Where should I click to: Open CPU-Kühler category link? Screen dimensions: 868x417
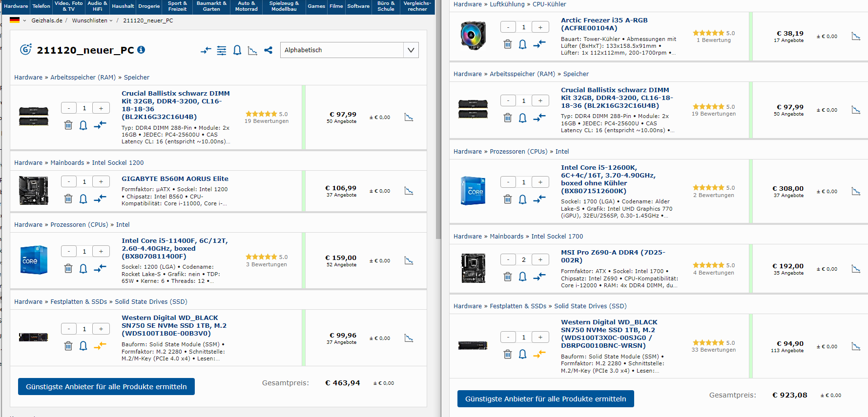point(549,4)
